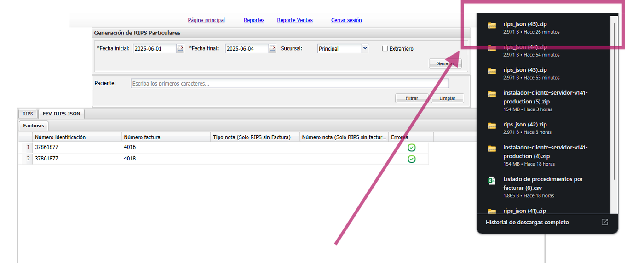644x263 pixels.
Task: Focus the Fecha final date field
Action: coord(247,49)
